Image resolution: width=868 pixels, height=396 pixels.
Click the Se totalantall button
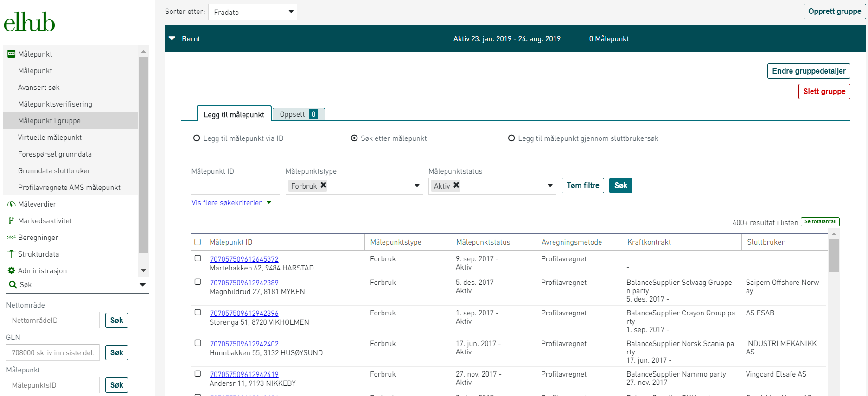coord(820,222)
